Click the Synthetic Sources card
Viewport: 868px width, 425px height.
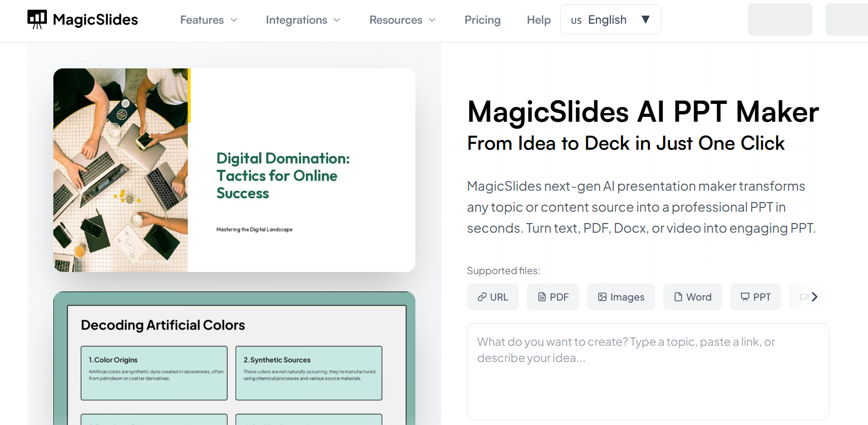click(x=309, y=373)
